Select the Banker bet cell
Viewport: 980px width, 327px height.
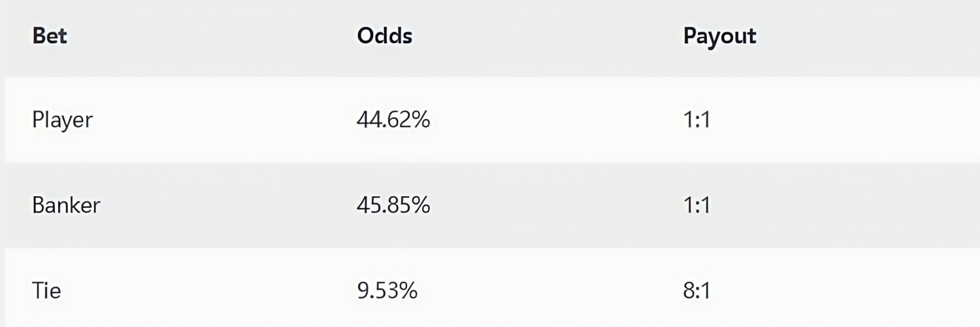(x=66, y=205)
